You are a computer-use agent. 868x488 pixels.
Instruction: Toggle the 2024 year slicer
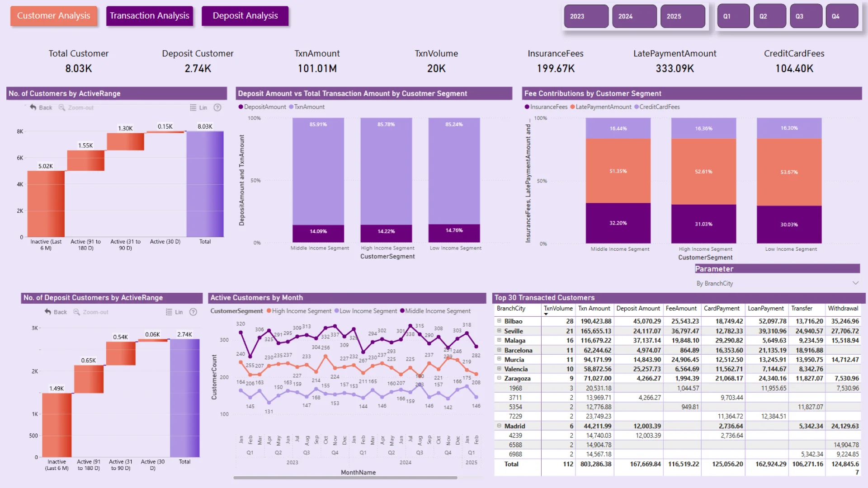(635, 16)
